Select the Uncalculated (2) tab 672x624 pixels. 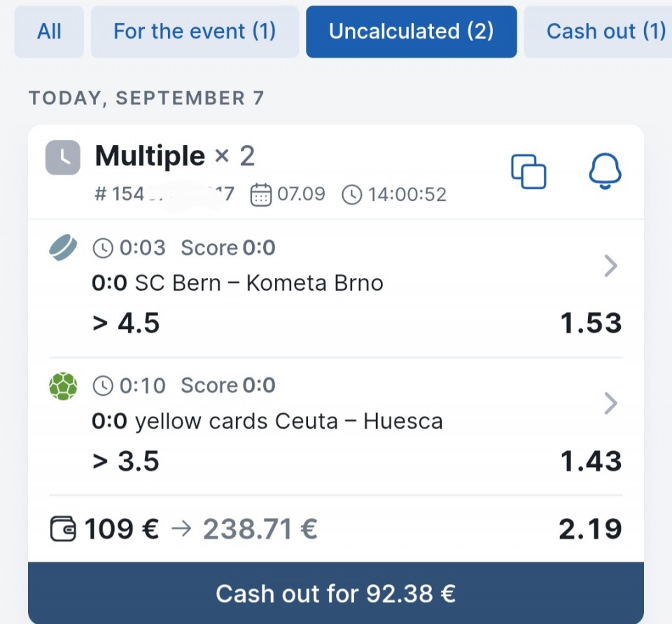(x=412, y=32)
